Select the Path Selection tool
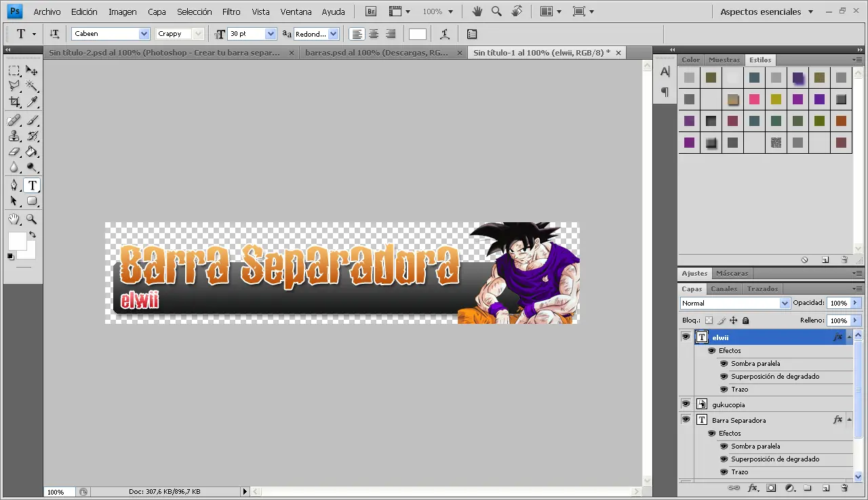The image size is (868, 500). (x=14, y=201)
